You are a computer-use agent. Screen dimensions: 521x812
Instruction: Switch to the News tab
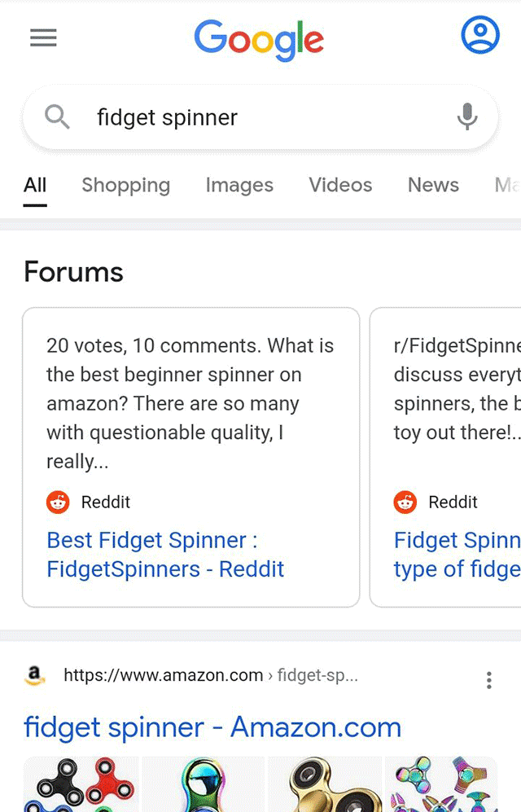(x=433, y=185)
